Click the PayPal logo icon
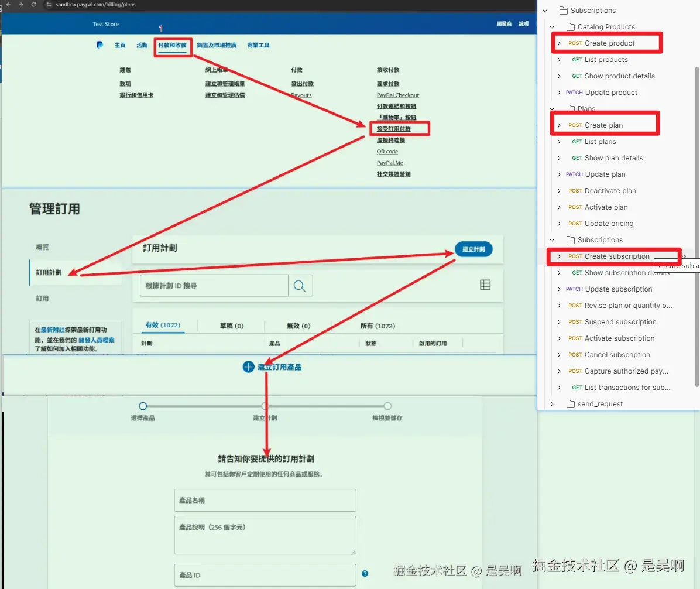Viewport: 700px width, 589px height. coord(99,45)
